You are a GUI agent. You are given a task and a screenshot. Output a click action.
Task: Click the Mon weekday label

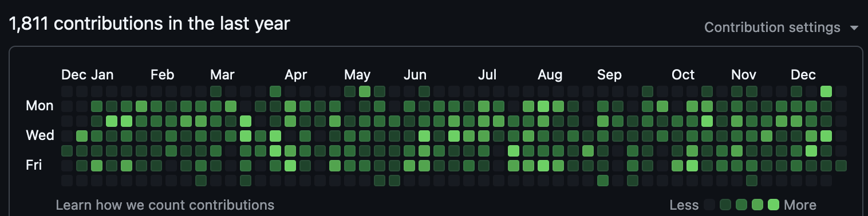[40, 106]
